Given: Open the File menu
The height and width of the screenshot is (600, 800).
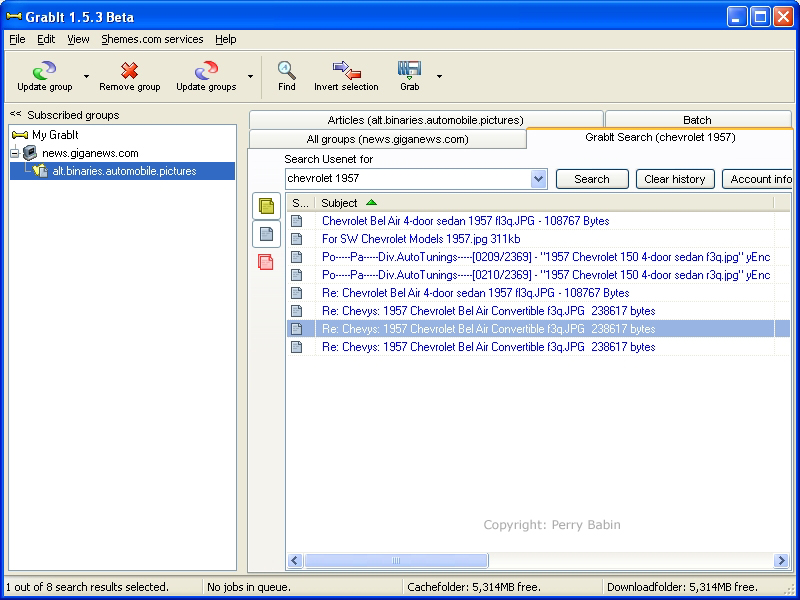Looking at the screenshot, I should click(x=17, y=39).
